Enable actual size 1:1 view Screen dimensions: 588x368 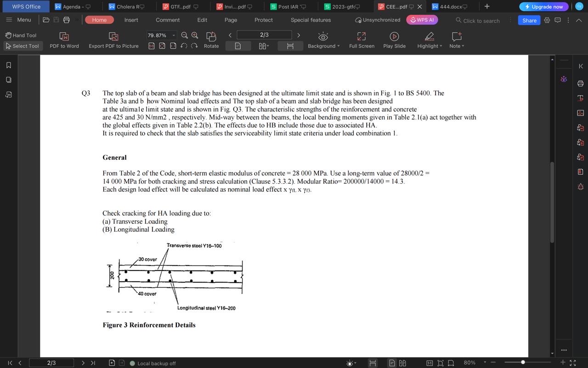[430, 363]
